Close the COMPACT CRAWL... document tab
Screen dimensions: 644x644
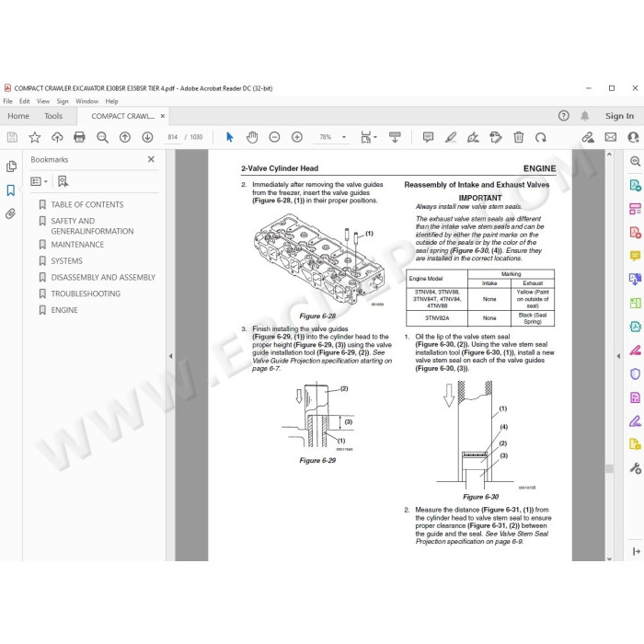coord(163,116)
